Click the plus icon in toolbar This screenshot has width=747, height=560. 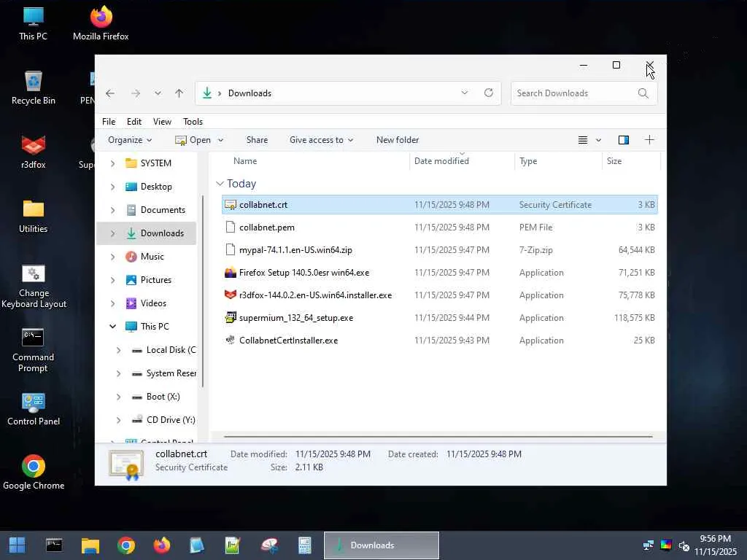click(649, 139)
